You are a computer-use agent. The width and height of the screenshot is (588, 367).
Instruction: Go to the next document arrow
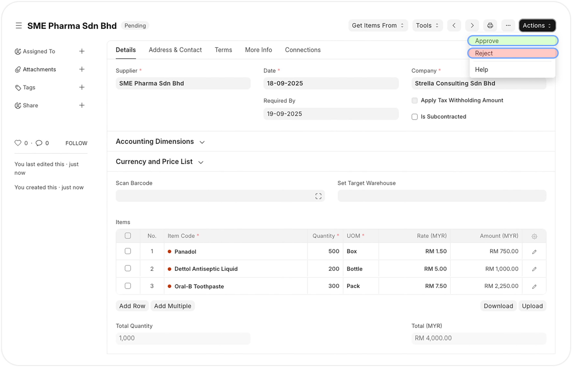click(472, 26)
